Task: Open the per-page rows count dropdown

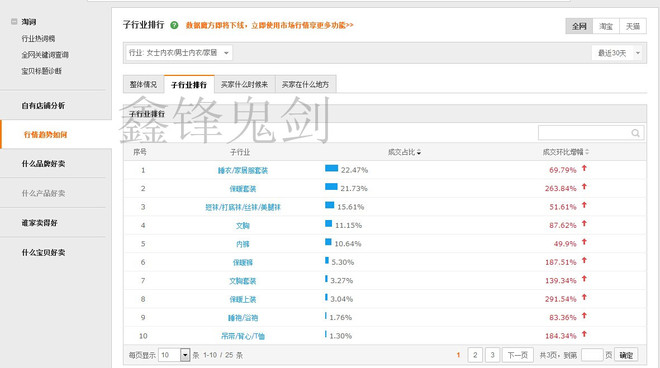Action: pyautogui.click(x=185, y=355)
